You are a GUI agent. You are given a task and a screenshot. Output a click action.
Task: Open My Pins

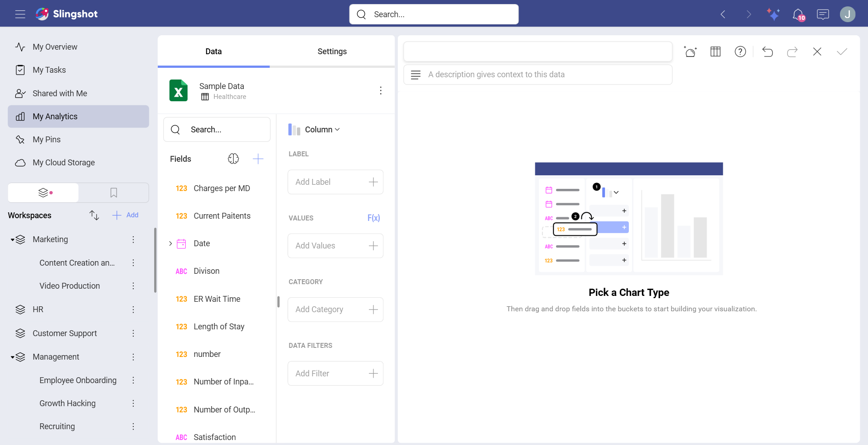(78, 140)
